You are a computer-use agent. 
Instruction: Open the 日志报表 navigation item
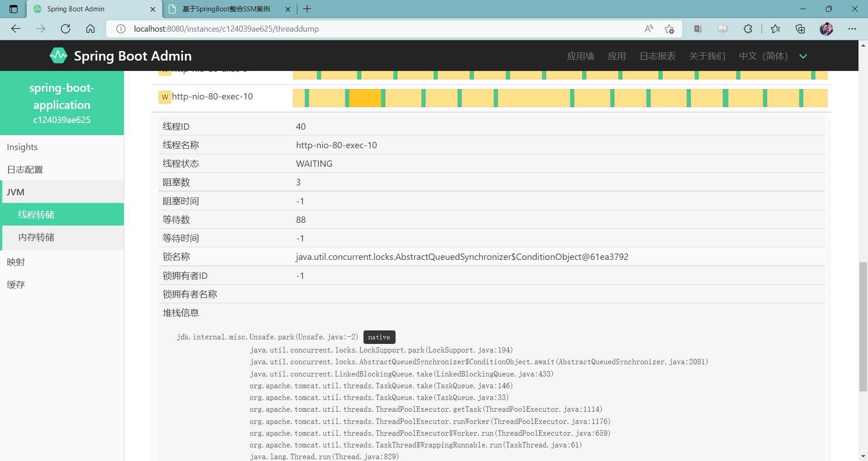tap(657, 56)
